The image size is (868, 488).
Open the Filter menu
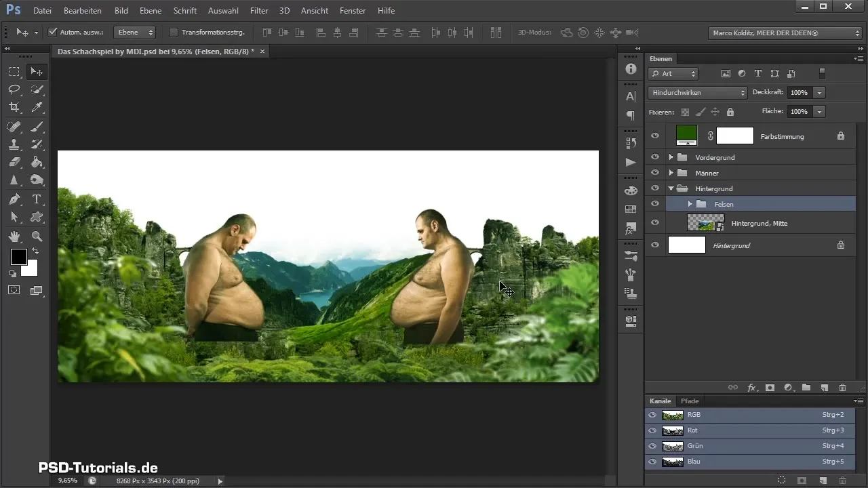[258, 11]
